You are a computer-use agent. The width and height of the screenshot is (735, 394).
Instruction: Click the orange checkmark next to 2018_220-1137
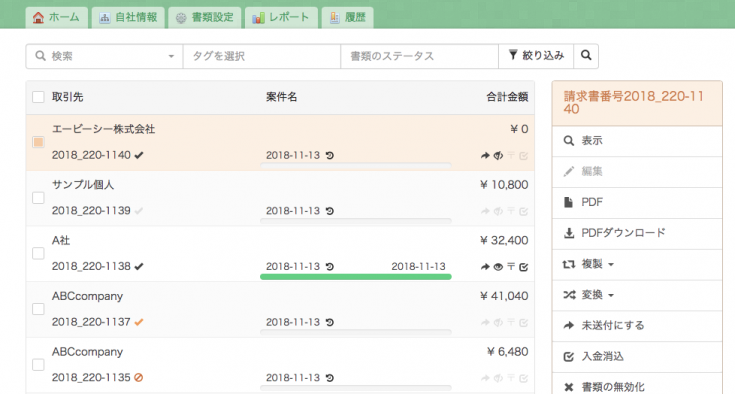(x=139, y=322)
